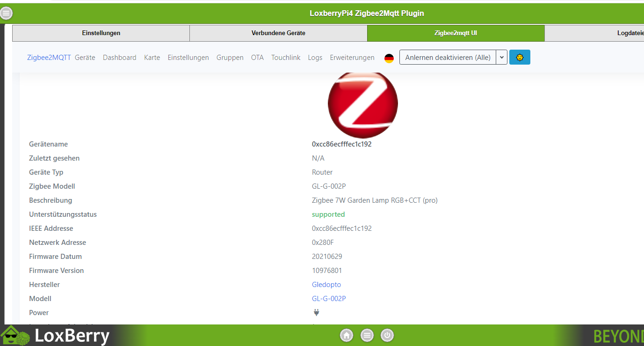
Task: Click the Gerätename label
Action: [x=48, y=144]
